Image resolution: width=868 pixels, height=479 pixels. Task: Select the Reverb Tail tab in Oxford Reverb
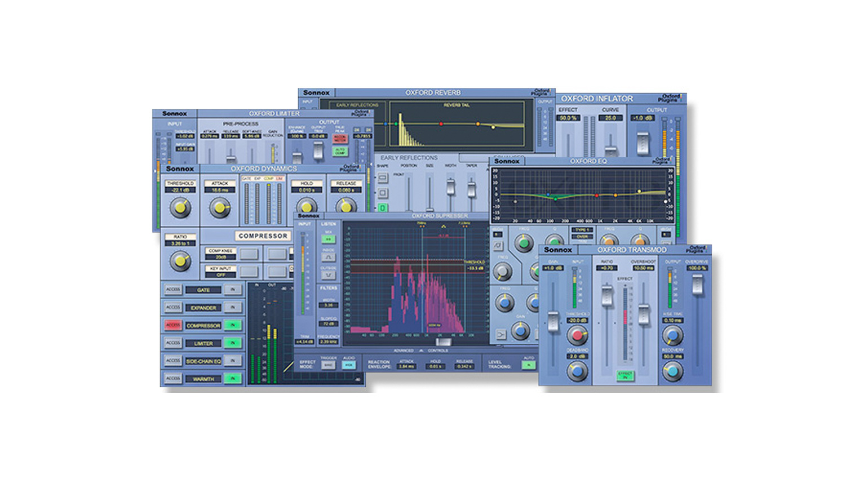456,105
